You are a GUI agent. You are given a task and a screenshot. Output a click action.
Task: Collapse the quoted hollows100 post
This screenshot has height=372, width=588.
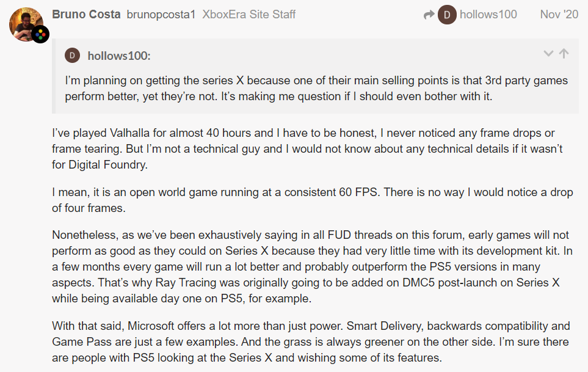pos(548,54)
